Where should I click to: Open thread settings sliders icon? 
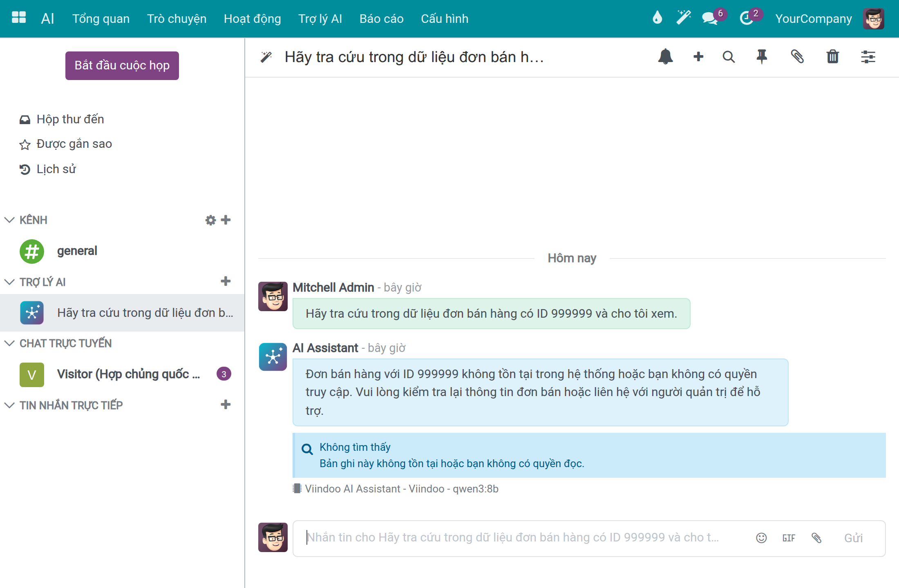(868, 57)
